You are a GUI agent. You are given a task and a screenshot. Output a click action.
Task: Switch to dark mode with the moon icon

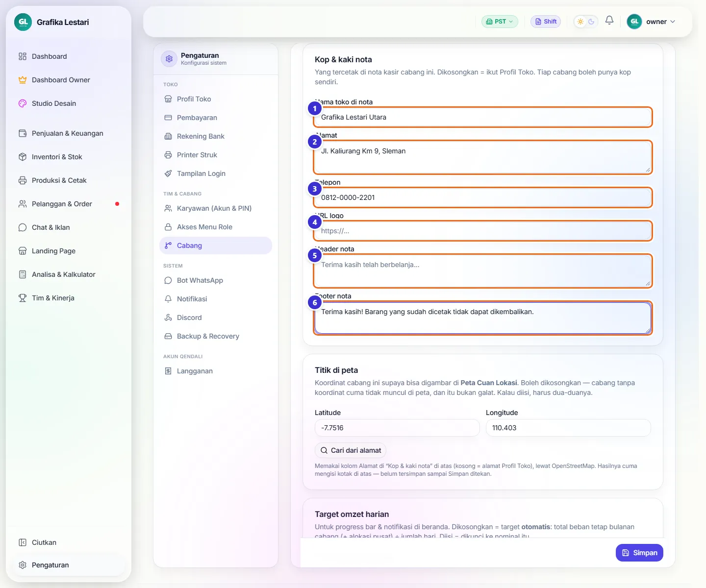tap(591, 22)
